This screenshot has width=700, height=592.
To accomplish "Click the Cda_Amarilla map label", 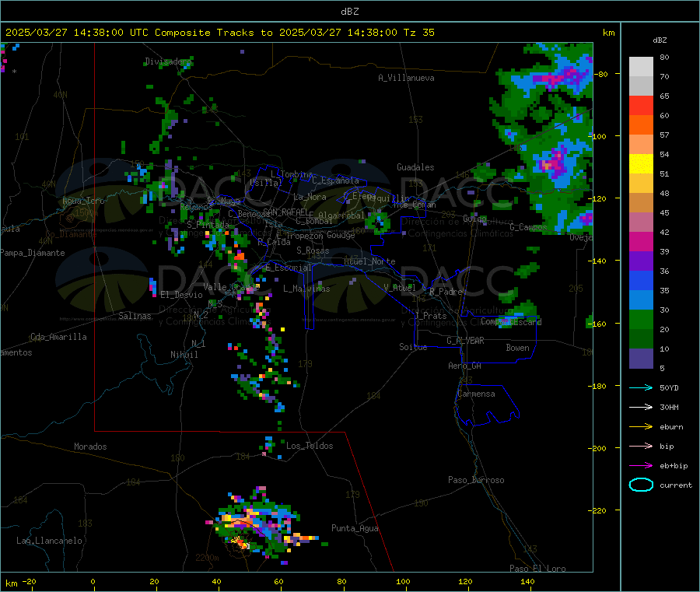I will click(x=58, y=337).
